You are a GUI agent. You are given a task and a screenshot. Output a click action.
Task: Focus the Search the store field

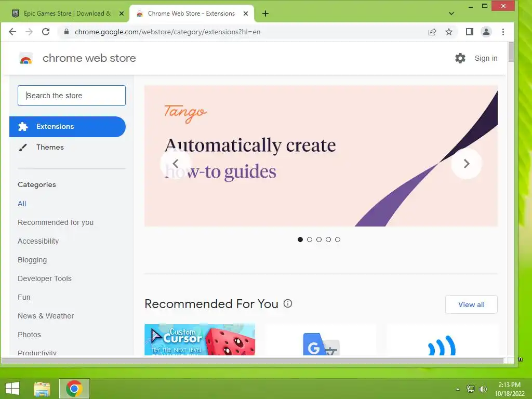click(72, 96)
